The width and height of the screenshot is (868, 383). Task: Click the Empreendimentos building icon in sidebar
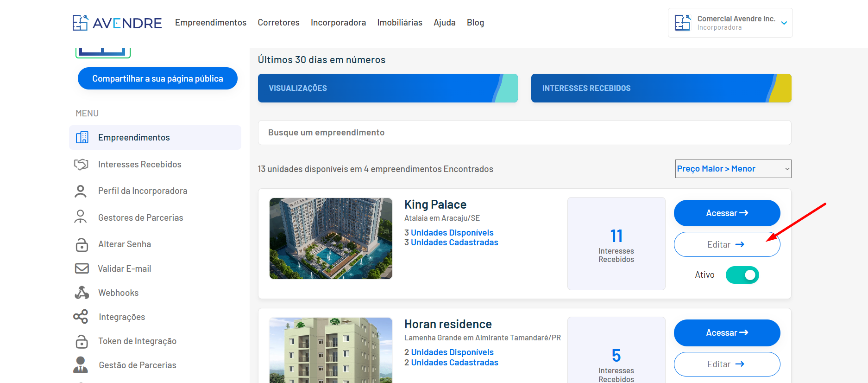click(82, 137)
